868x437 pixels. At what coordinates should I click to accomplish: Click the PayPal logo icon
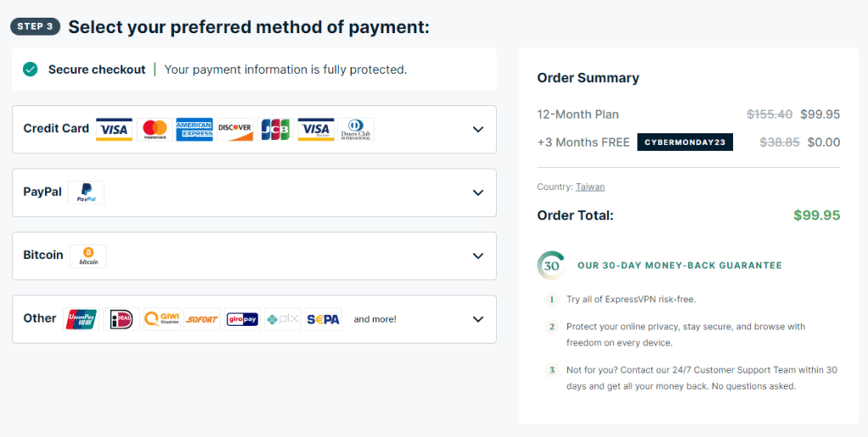pyautogui.click(x=86, y=192)
